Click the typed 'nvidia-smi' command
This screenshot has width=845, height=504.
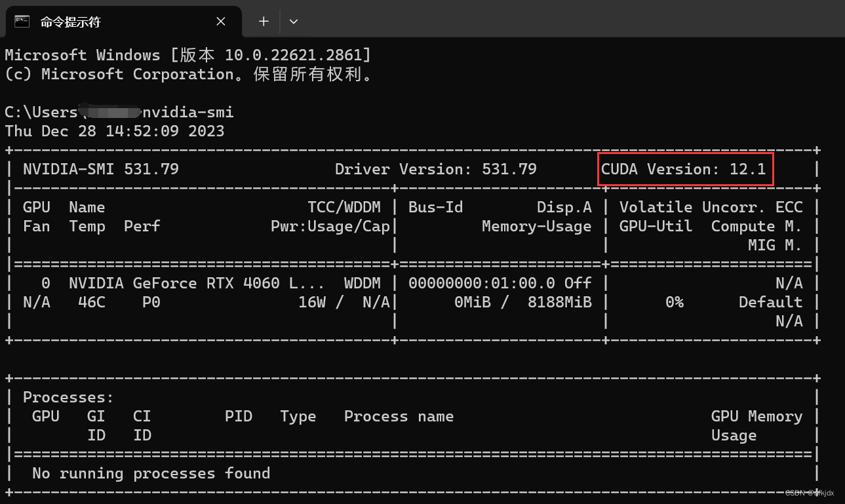[187, 112]
